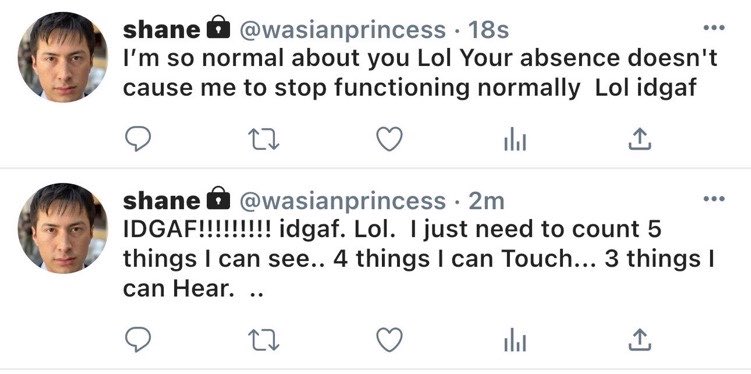Open @wasianprincess handle in second tweet
This screenshot has width=751, height=374.
coord(342,202)
